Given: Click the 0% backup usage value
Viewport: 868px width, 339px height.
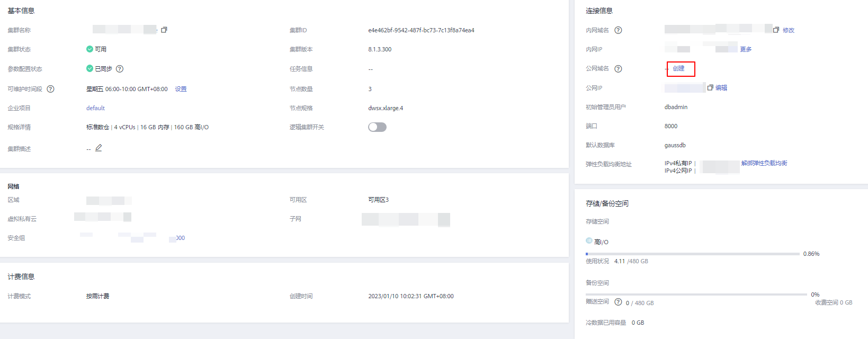Looking at the screenshot, I should (x=815, y=295).
